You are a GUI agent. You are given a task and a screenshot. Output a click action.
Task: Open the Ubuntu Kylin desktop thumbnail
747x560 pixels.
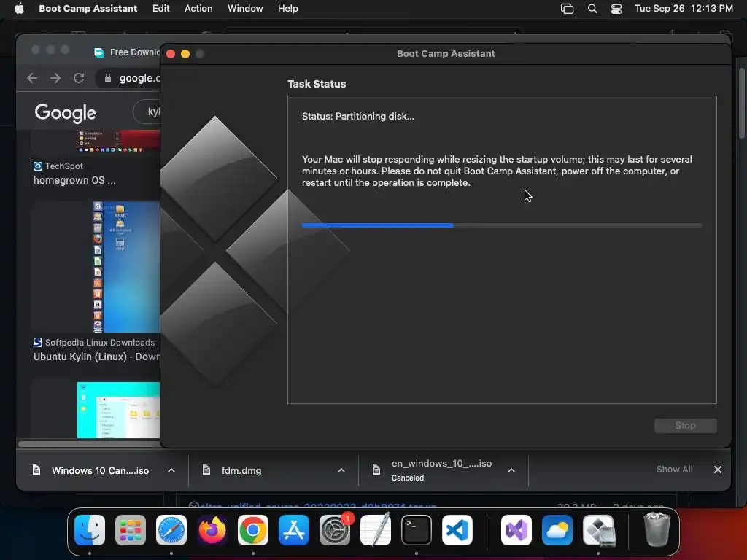[x=126, y=267]
